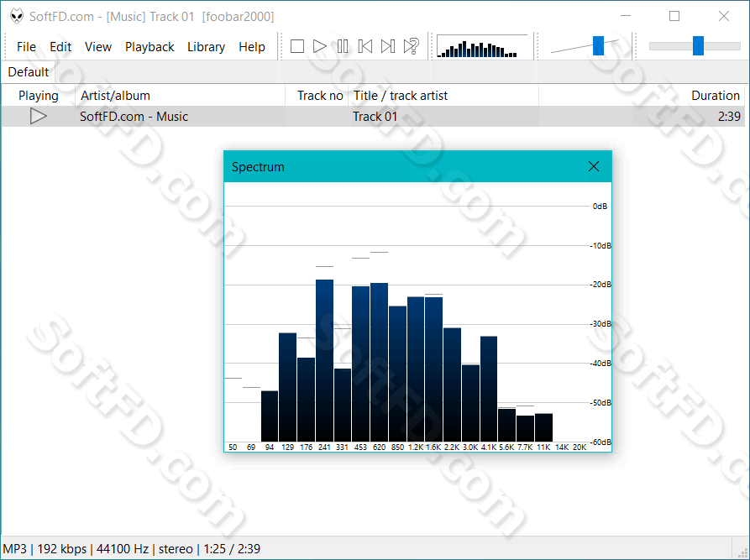Click the foobar2000 alien logo icon

tap(17, 16)
